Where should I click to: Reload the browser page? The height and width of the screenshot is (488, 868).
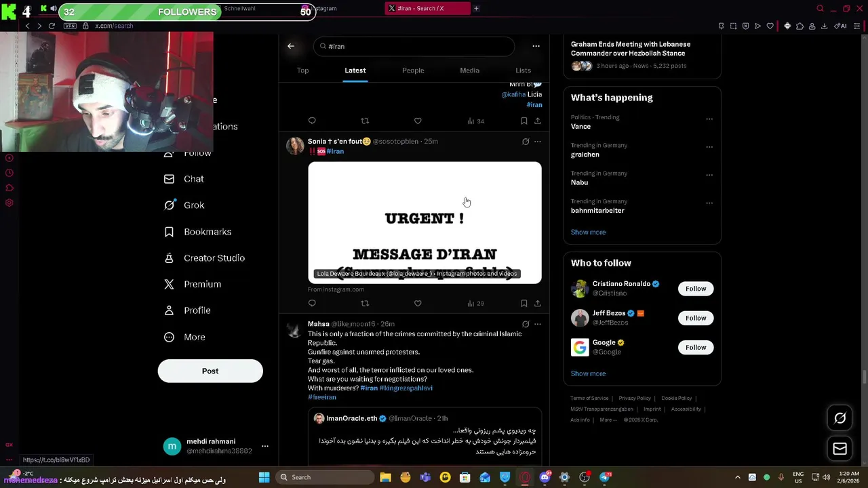click(x=52, y=26)
